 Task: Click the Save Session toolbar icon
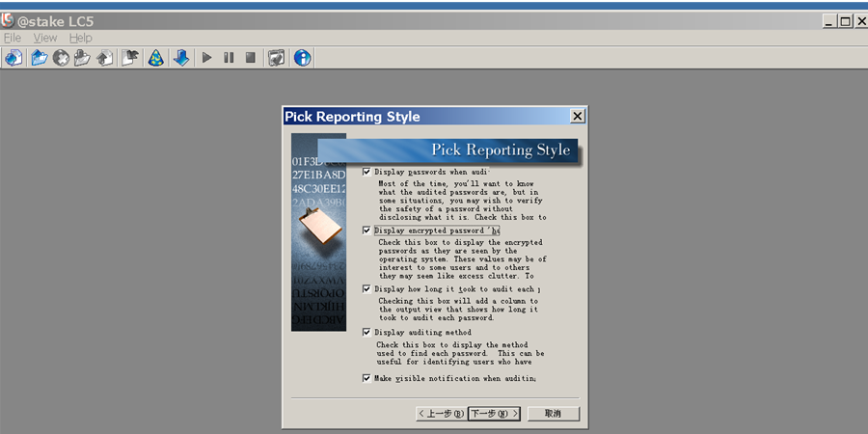[x=82, y=58]
